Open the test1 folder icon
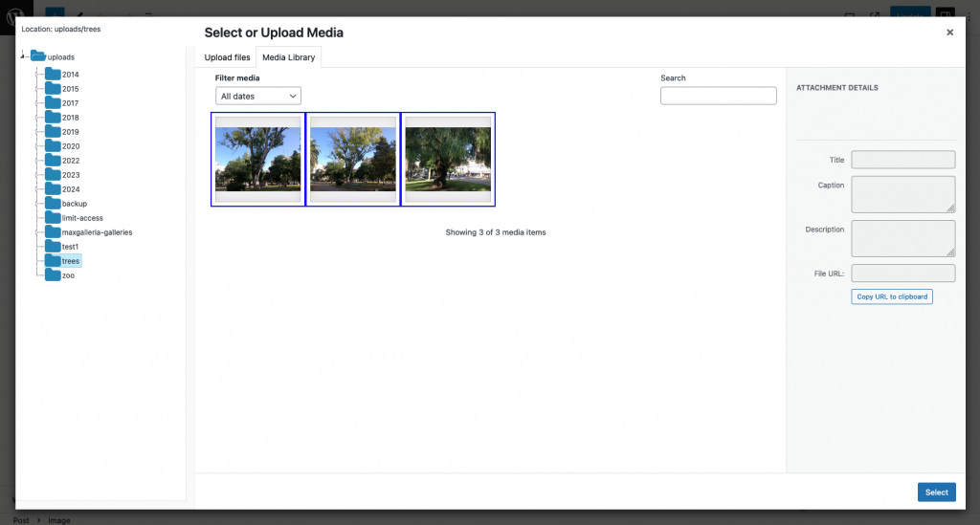This screenshot has width=980, height=525. point(53,247)
